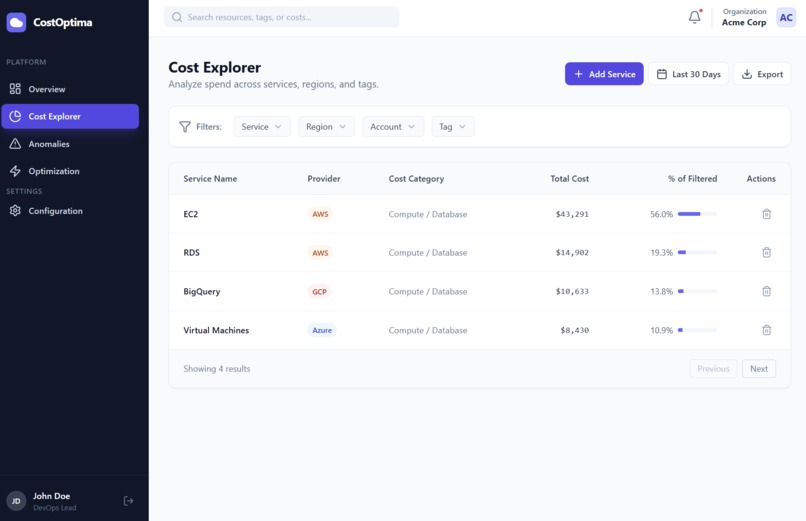
Task: Select Cost Explorer in the sidebar
Action: (x=70, y=116)
